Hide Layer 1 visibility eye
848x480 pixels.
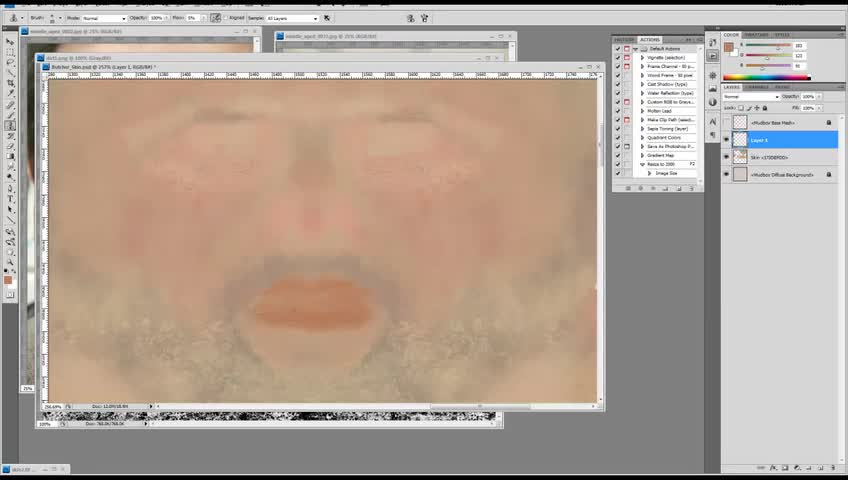[726, 140]
